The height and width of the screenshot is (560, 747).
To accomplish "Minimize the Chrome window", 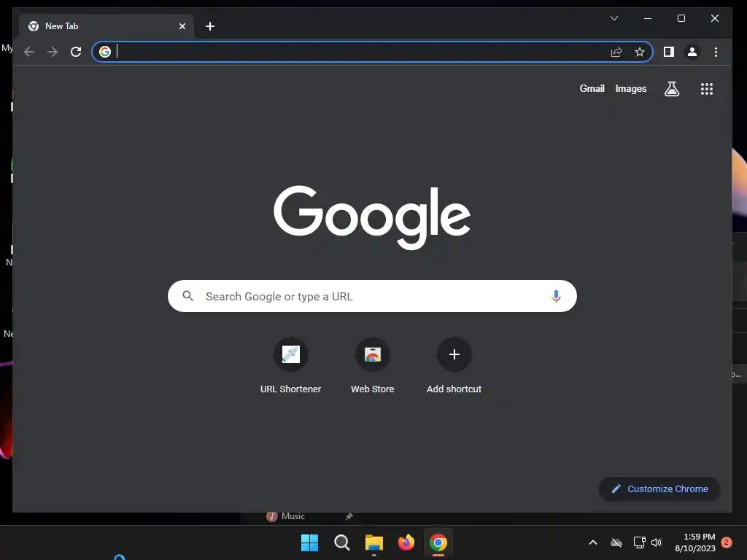I will [648, 18].
